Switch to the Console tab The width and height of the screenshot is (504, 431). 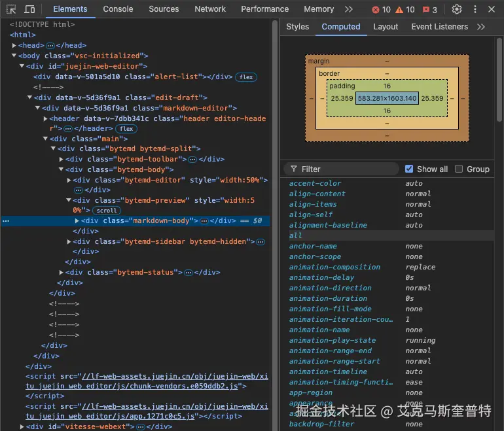(x=118, y=9)
